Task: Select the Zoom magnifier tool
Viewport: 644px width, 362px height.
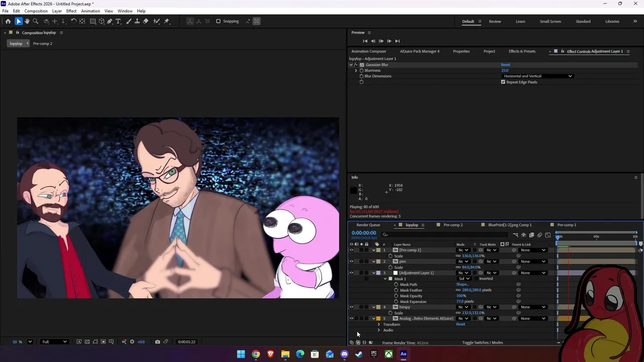Action: 36,21
